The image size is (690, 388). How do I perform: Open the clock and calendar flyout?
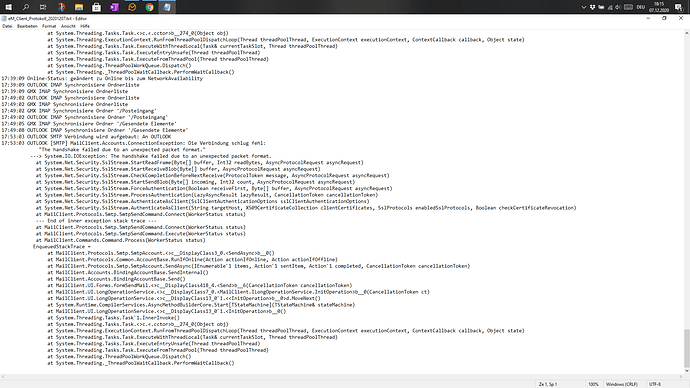point(659,7)
